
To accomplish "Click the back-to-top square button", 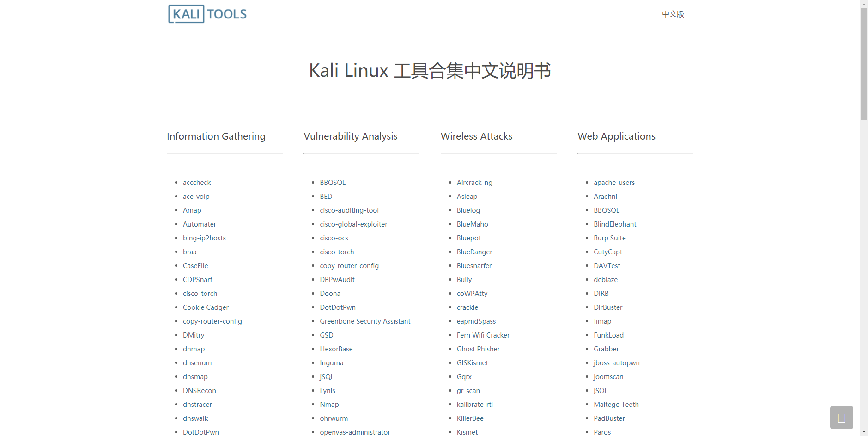I will click(841, 418).
